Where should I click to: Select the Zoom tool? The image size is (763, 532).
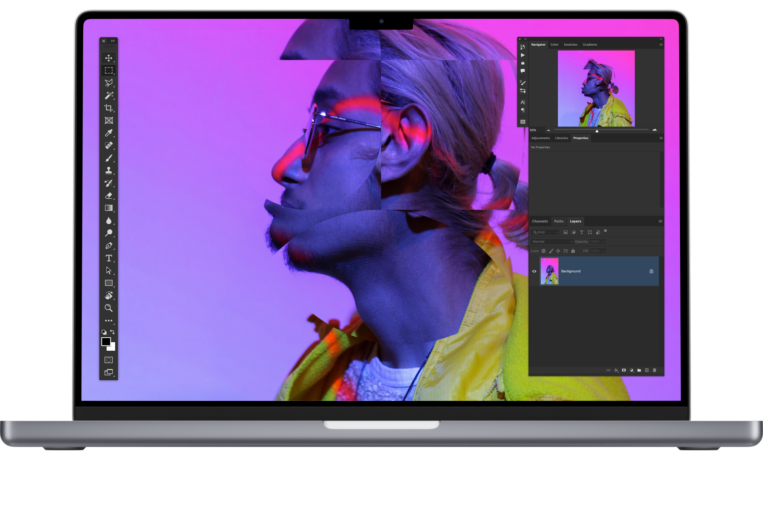pyautogui.click(x=109, y=308)
